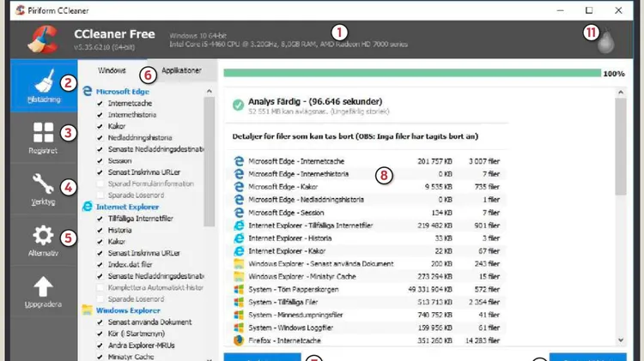
Task: Switch to the Windows tab
Action: click(112, 70)
